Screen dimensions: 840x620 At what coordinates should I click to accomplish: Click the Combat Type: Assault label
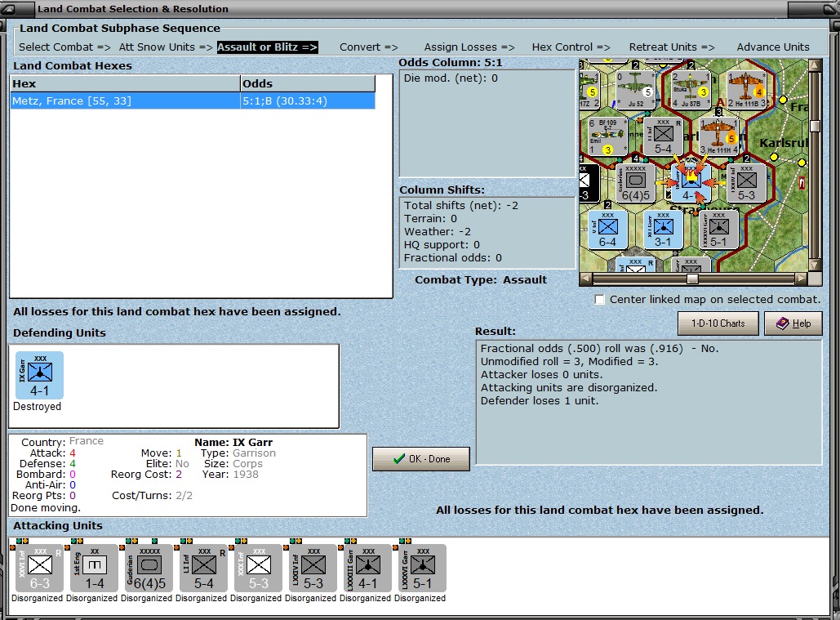tap(481, 279)
